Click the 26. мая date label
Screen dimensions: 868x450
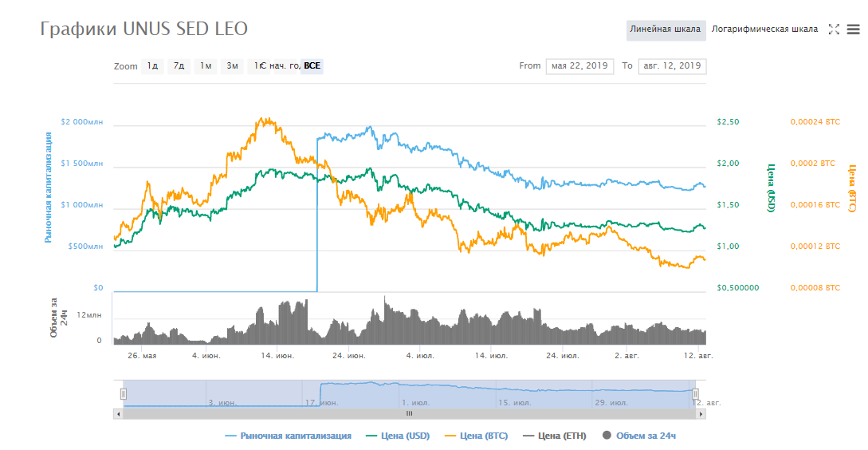142,356
